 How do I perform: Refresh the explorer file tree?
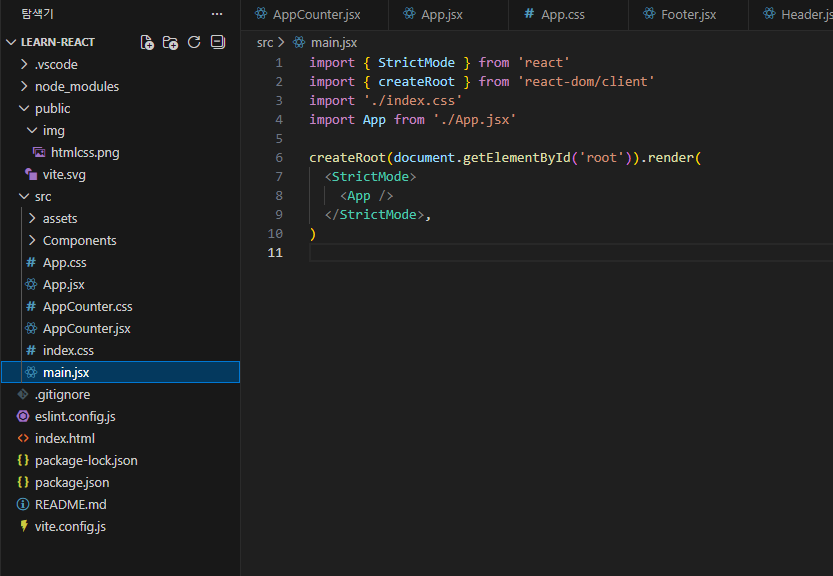pyautogui.click(x=194, y=42)
